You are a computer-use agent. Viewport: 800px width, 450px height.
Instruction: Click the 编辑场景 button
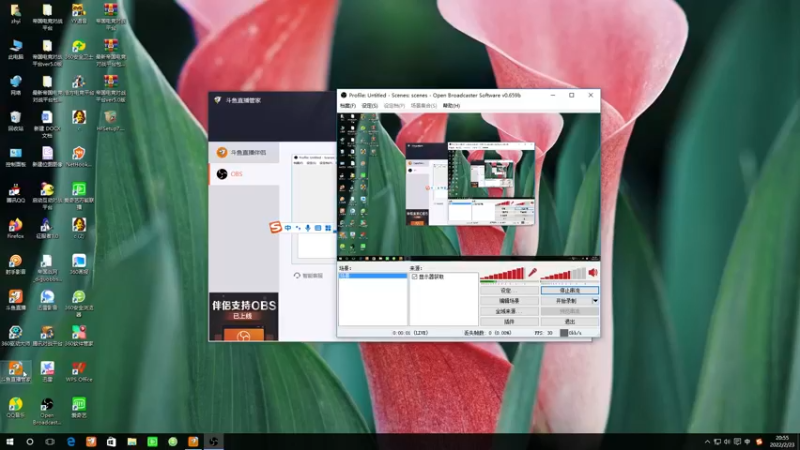(x=509, y=301)
